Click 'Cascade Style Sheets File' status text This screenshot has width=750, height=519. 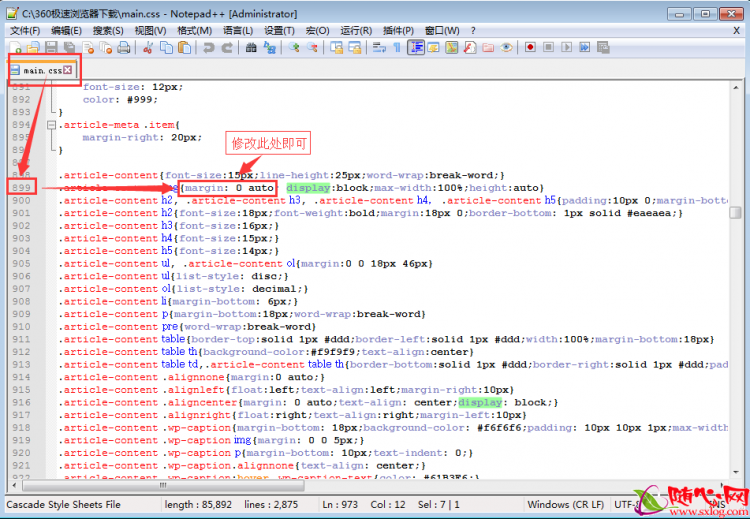63,504
